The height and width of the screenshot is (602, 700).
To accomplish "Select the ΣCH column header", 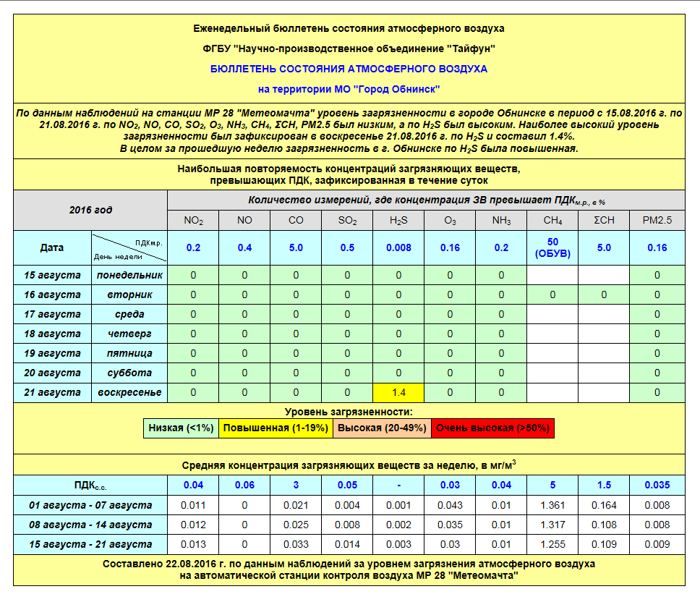I will [x=604, y=221].
